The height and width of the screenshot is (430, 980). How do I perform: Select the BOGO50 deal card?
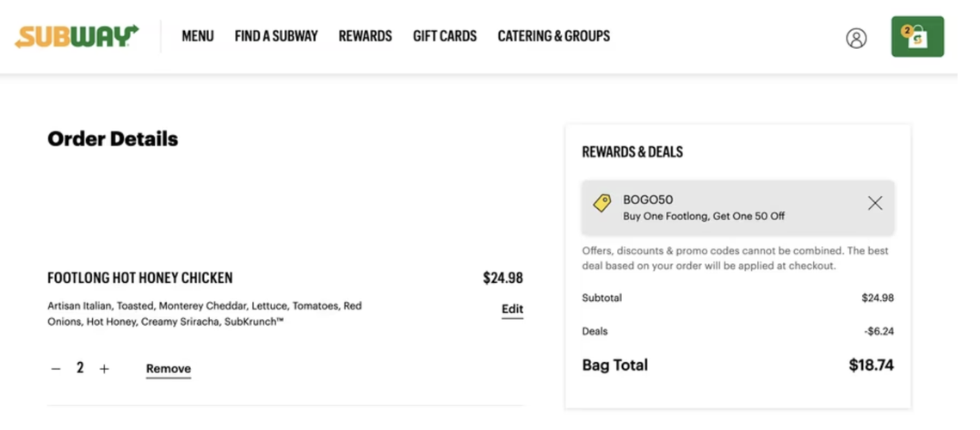(737, 208)
